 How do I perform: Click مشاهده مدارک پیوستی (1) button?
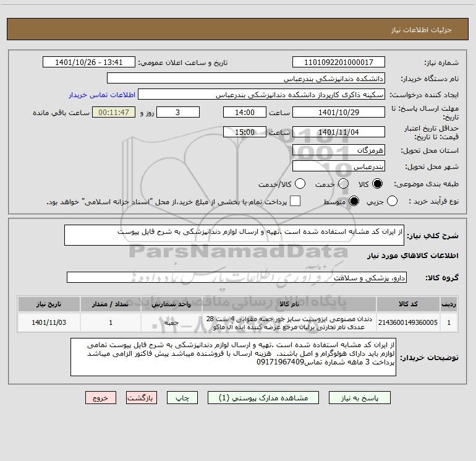[263, 398]
